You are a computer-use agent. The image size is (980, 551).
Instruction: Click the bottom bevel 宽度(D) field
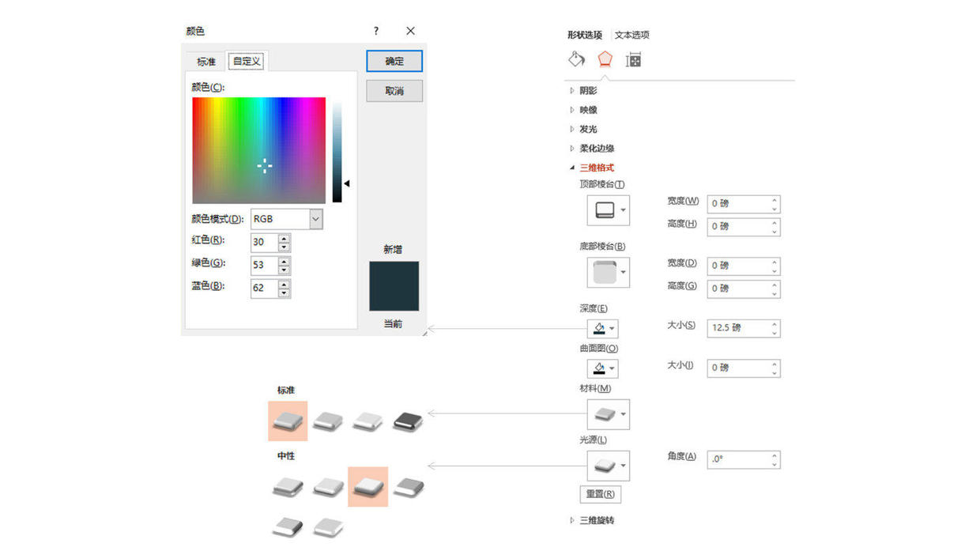744,266
